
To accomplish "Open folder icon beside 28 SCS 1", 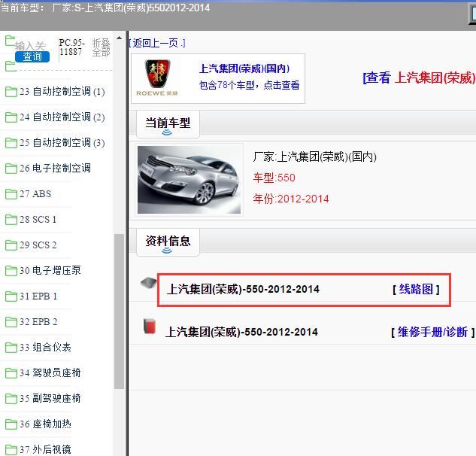I will click(x=11, y=219).
